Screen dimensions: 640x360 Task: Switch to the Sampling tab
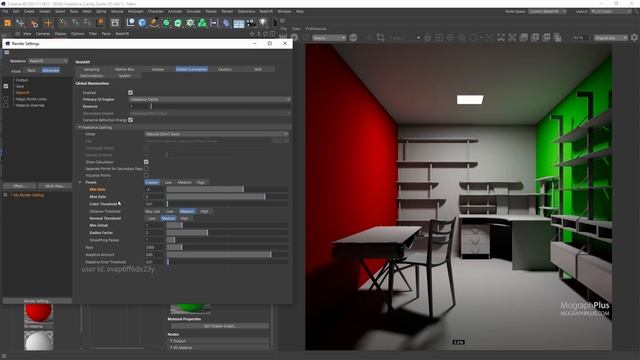91,69
